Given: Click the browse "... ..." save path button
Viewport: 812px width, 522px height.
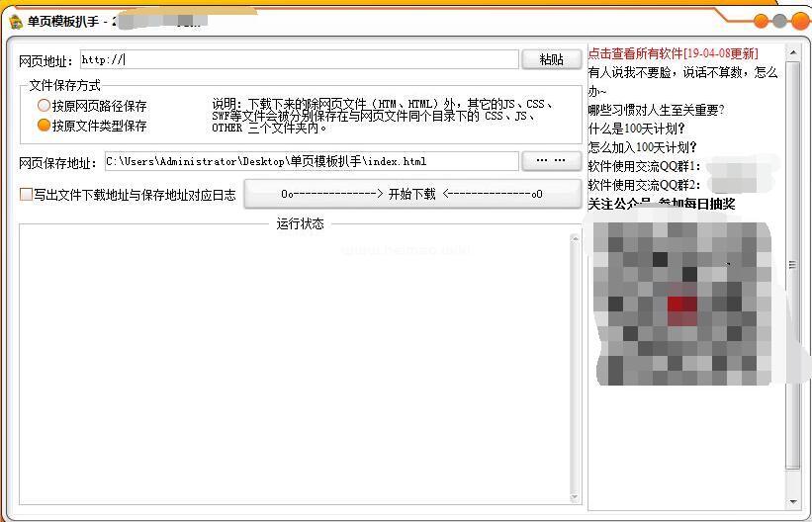Looking at the screenshot, I should pyautogui.click(x=551, y=161).
